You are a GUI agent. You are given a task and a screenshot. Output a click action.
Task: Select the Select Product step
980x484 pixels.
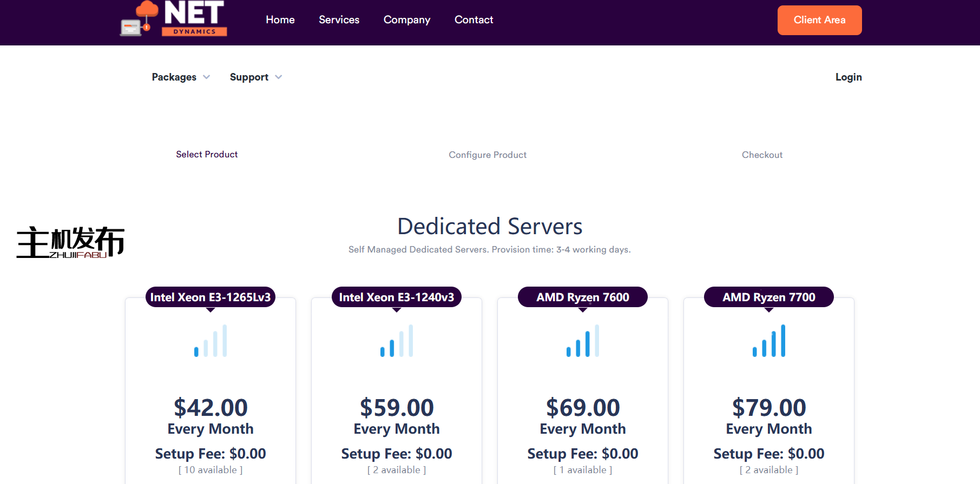(207, 155)
